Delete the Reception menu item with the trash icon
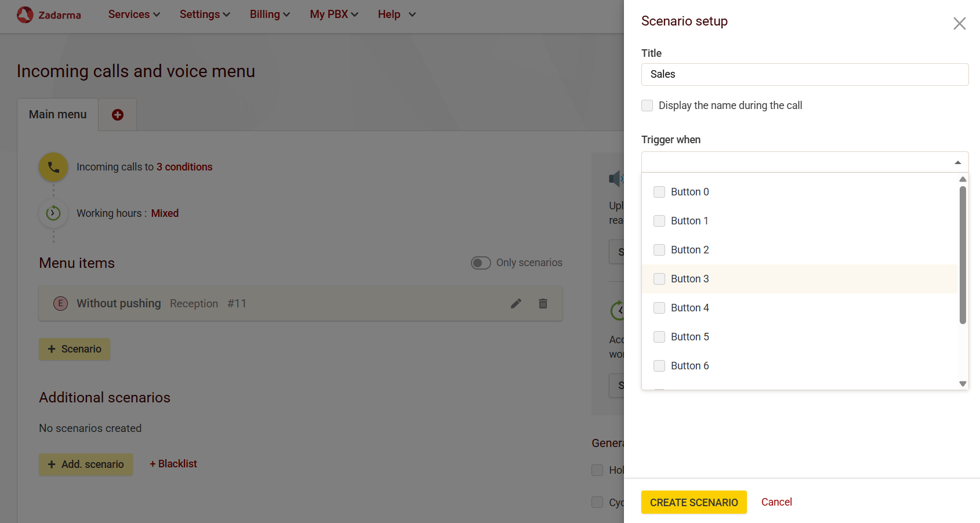The width and height of the screenshot is (980, 523). pos(543,303)
